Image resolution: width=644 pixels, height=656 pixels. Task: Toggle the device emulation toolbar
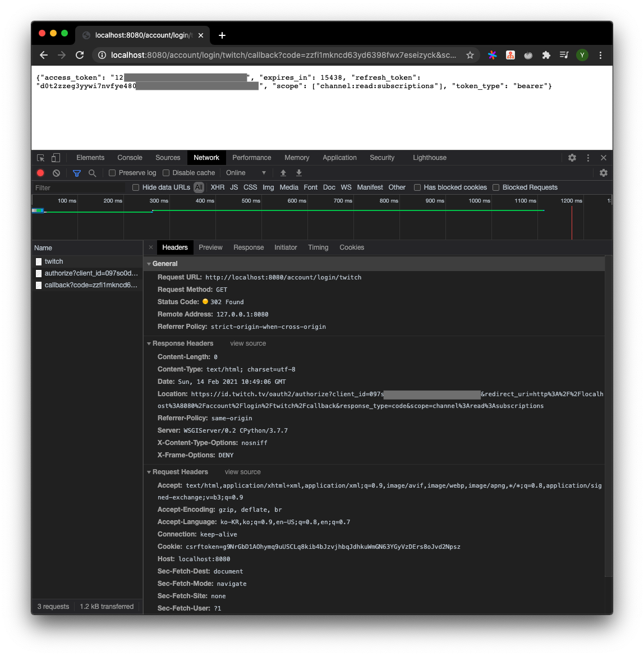pyautogui.click(x=55, y=158)
